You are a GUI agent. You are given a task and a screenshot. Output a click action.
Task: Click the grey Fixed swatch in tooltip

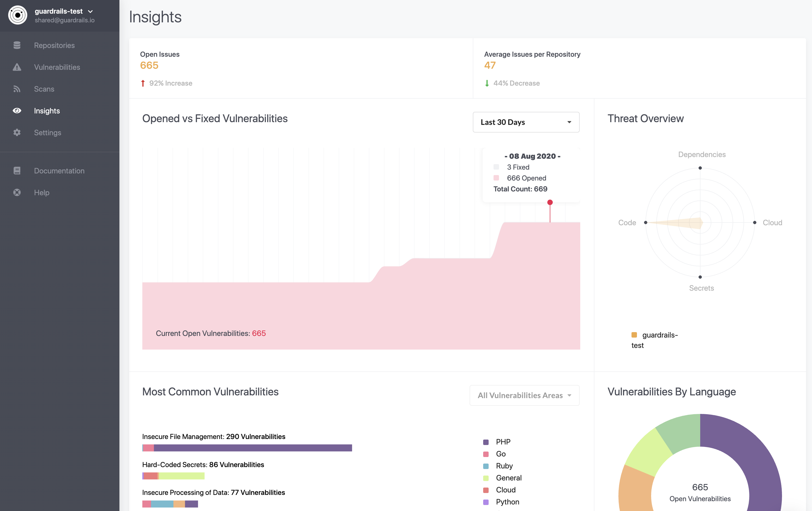(496, 167)
